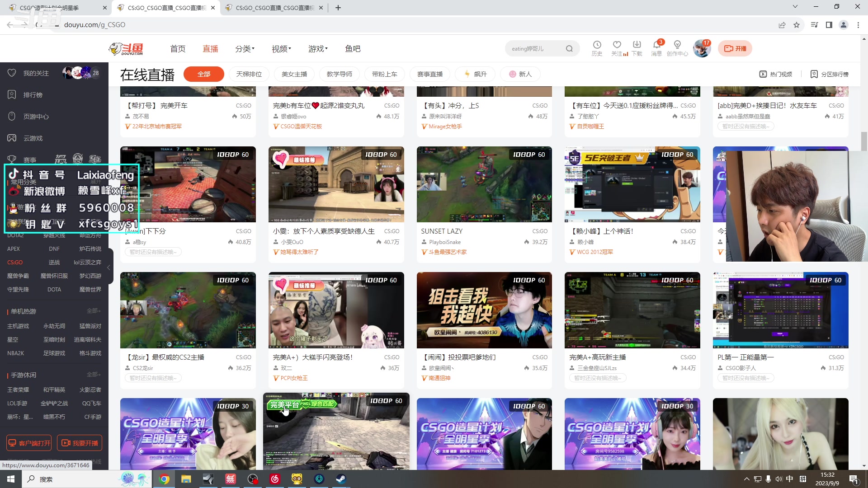
Task: Open 云游戏 cloud gaming in sidebar
Action: (33, 138)
